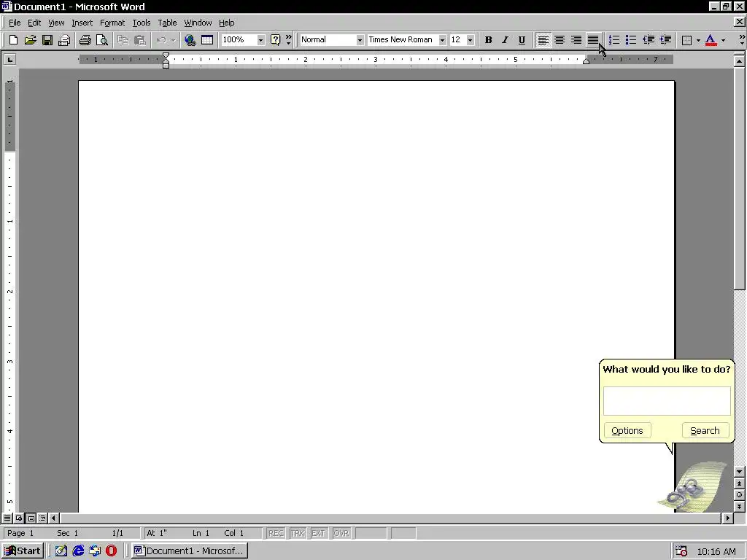Toggle REC macro recording in status bar
Viewport: 747px width, 560px height.
pos(276,533)
